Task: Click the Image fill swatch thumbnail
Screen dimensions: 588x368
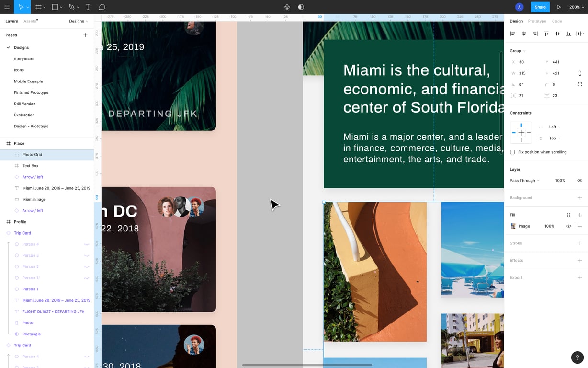Action: point(513,226)
